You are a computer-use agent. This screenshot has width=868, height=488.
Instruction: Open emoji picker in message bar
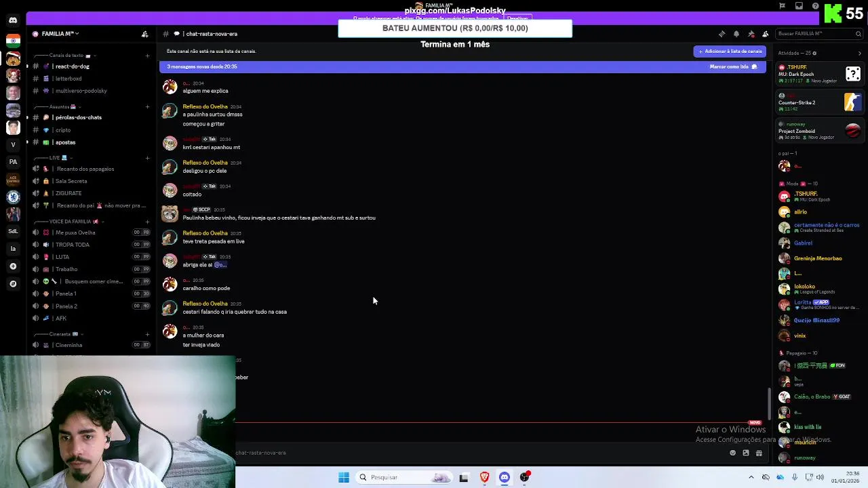(732, 453)
